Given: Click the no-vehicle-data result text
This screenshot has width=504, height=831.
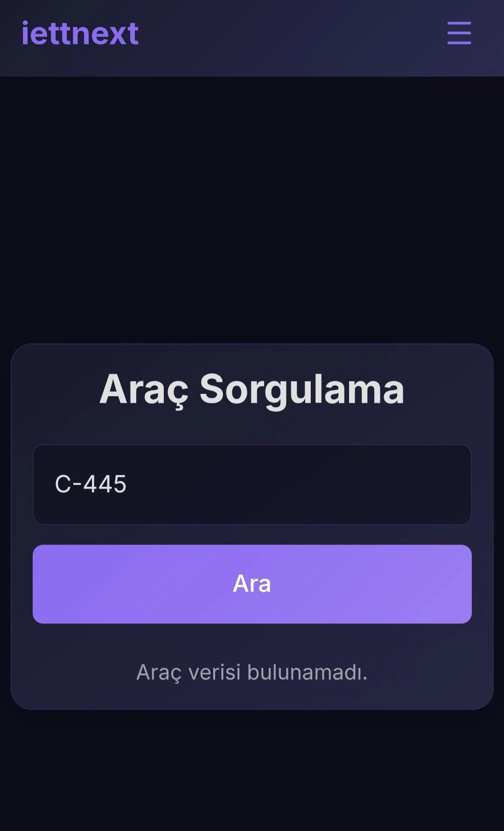Looking at the screenshot, I should 252,672.
